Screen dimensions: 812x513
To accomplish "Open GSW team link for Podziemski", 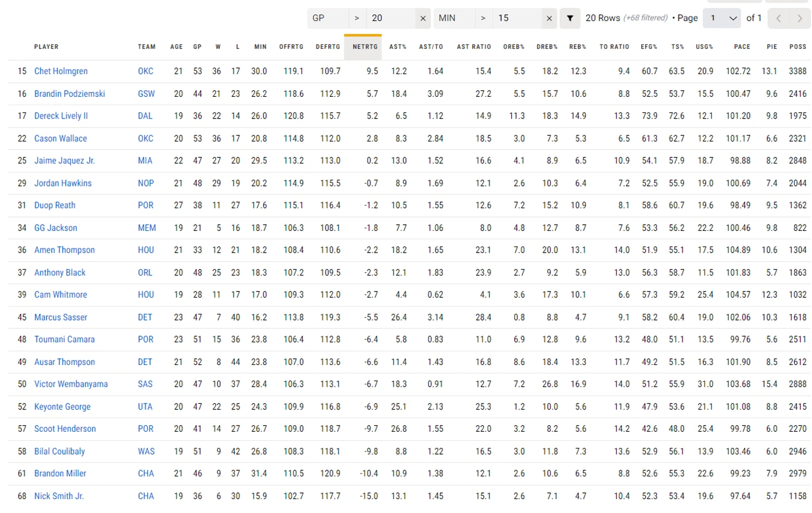I will [x=146, y=93].
